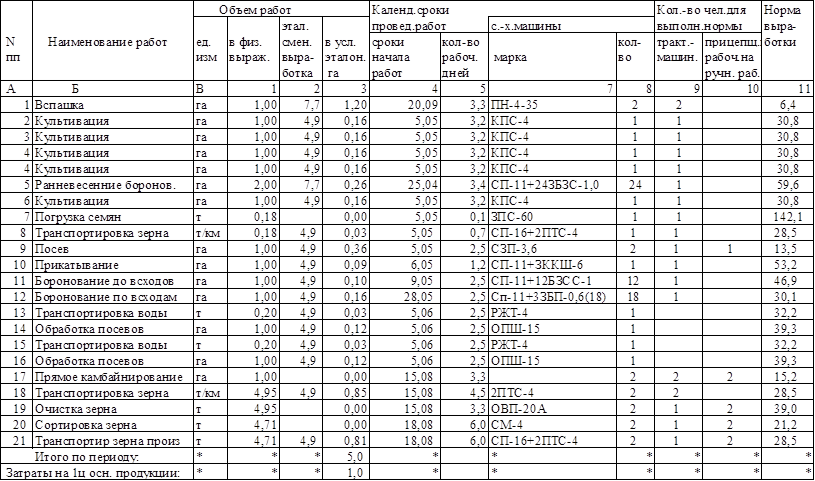Click the "Объем работ" header cell

243,8
